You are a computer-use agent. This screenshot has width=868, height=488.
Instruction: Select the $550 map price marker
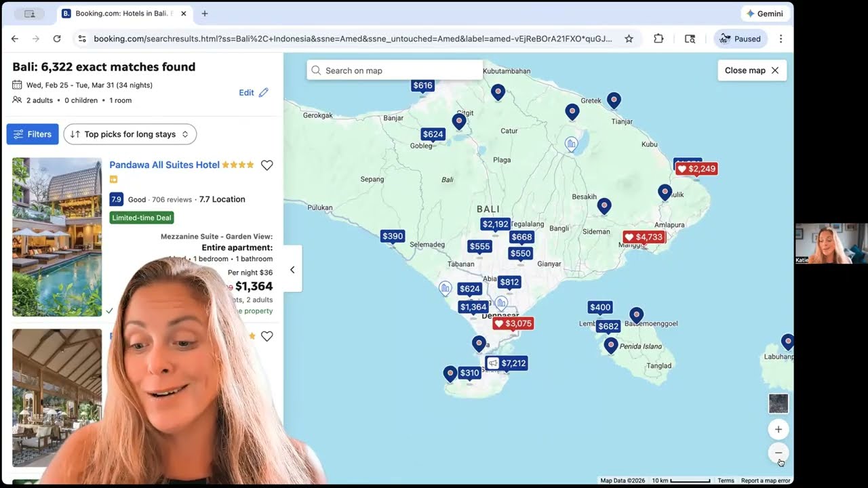point(520,253)
